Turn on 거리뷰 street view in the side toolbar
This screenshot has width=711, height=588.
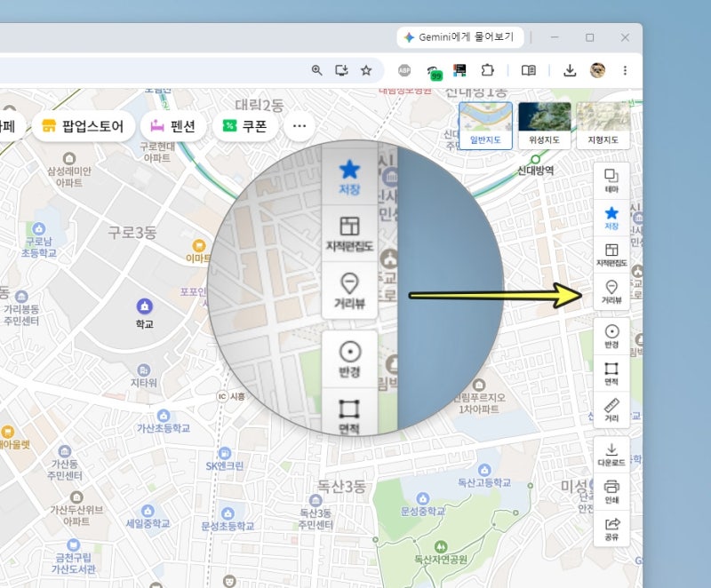tap(611, 291)
